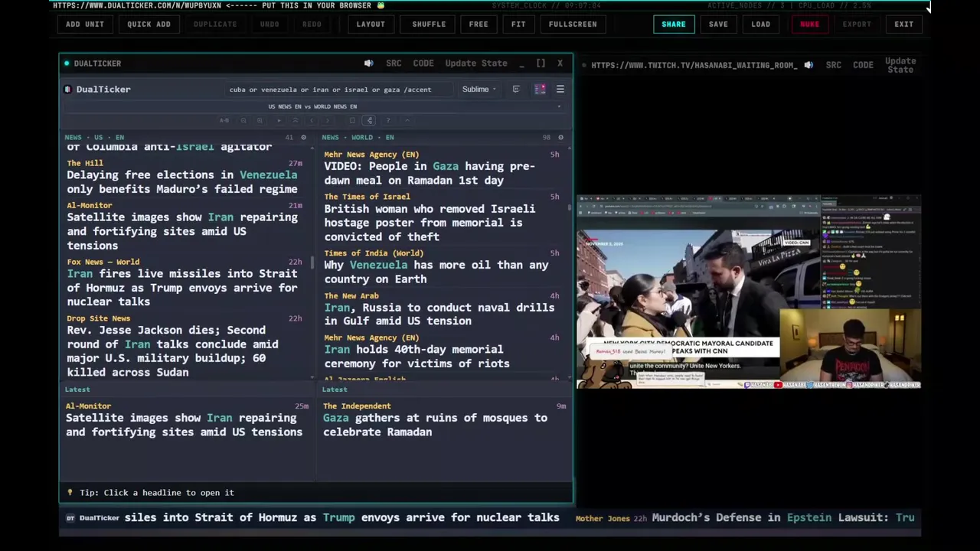Screen dimensions: 980x551
Task: Open the DualTicker hamburger menu
Action: (560, 89)
